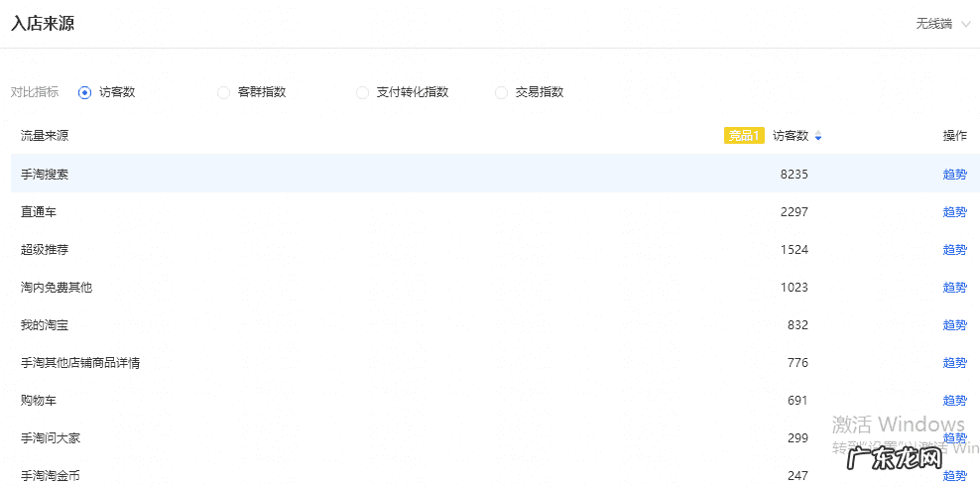
Task: Open 趋势 for 超级推荐
Action: [x=954, y=249]
